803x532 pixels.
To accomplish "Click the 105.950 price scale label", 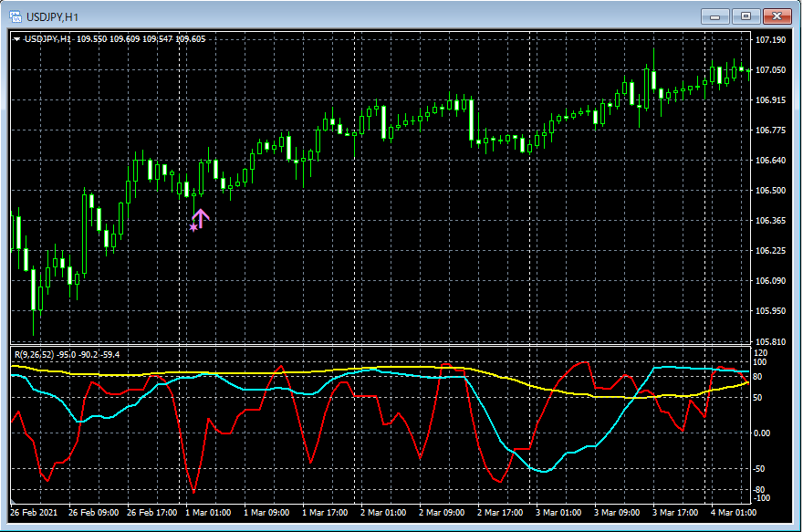I will pos(771,311).
